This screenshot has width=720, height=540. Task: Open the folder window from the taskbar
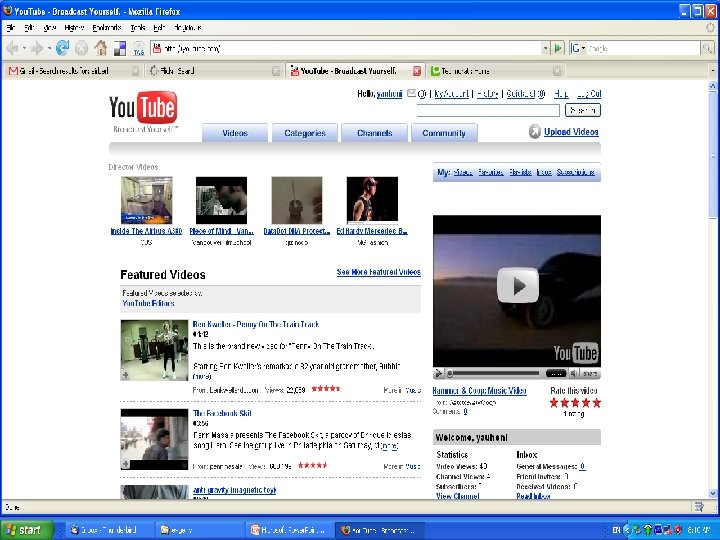(198, 530)
